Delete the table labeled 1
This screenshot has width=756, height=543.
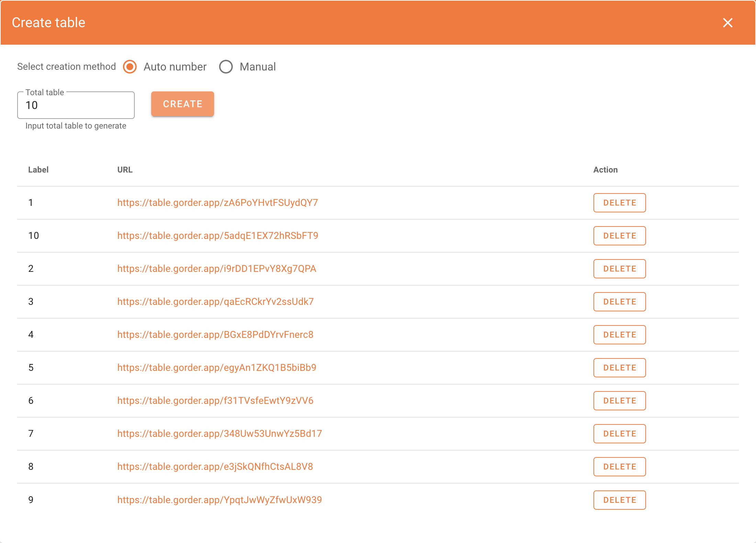pos(620,203)
